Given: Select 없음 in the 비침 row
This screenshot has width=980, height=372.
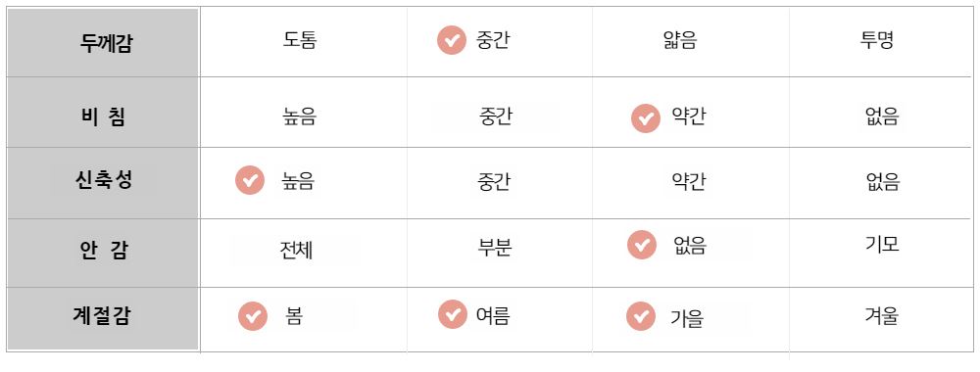Looking at the screenshot, I should [x=882, y=116].
